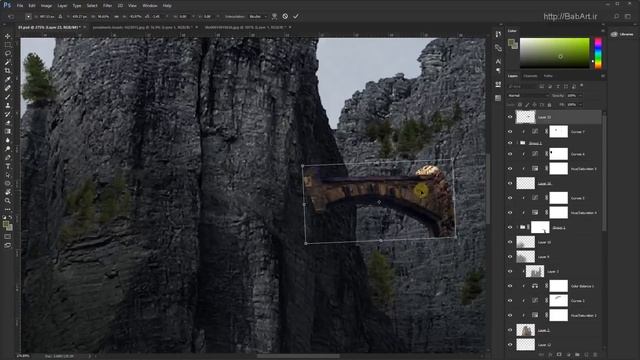This screenshot has width=640, height=360.
Task: Select the Move tool
Action: tap(8, 36)
